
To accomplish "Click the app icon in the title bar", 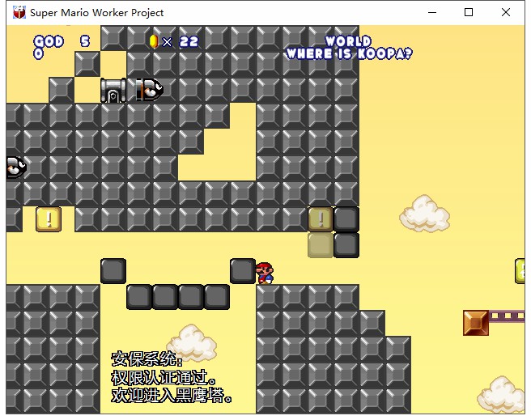I will [x=19, y=12].
